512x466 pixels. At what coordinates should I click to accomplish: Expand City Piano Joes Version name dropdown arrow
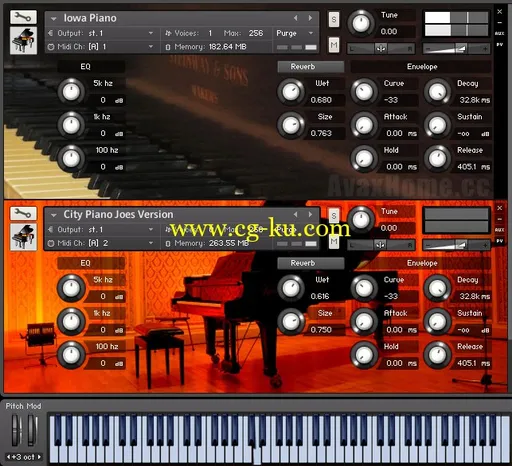click(53, 215)
